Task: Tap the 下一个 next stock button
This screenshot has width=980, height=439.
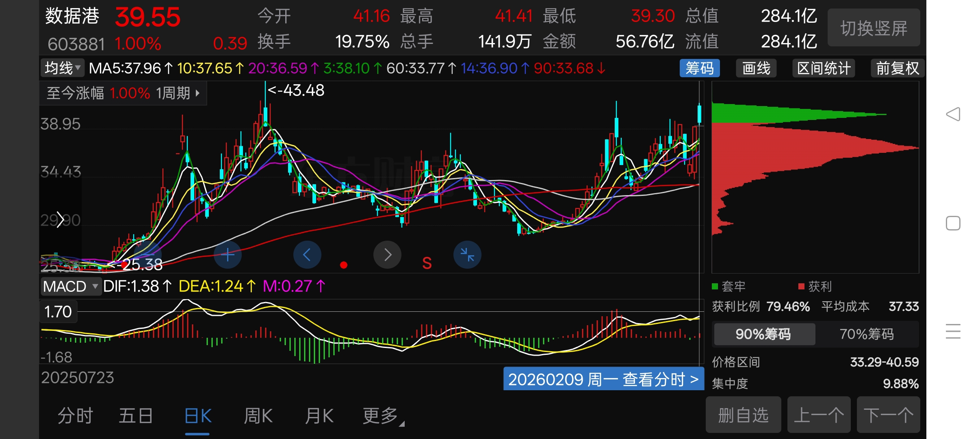Action: click(x=888, y=415)
